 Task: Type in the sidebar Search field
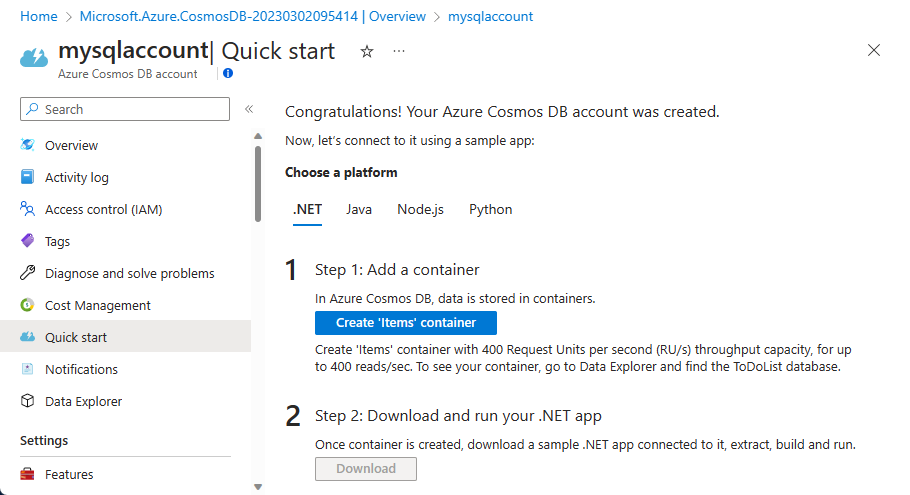click(130, 109)
